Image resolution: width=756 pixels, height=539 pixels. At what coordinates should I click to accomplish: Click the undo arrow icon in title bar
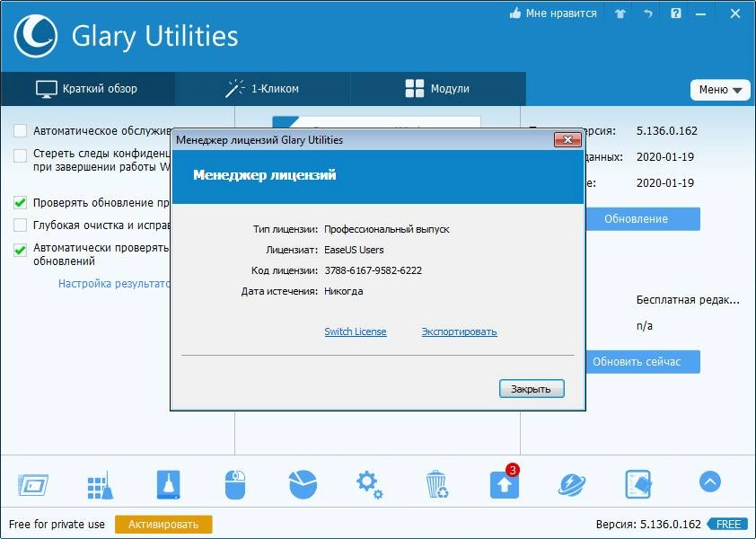tap(648, 13)
